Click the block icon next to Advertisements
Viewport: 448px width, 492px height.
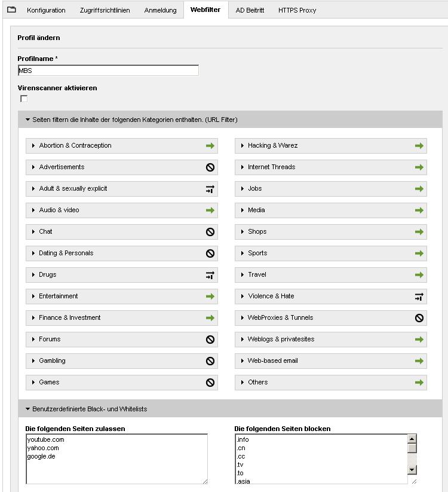click(210, 167)
